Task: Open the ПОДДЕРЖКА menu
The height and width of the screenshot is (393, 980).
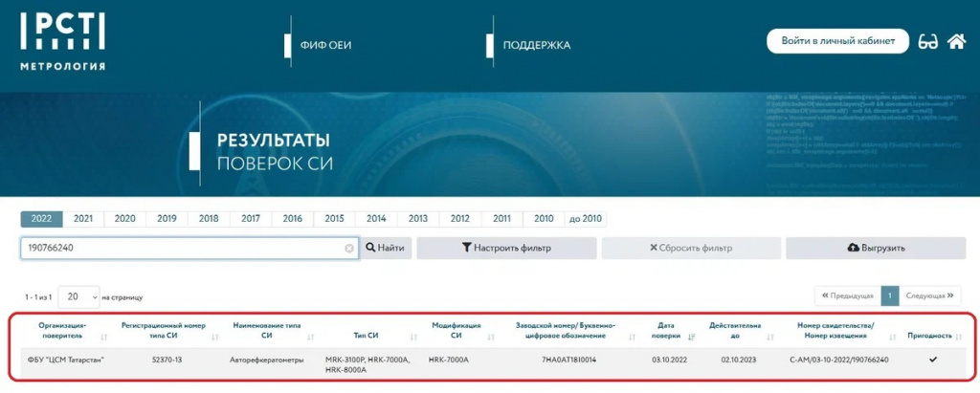Action: (x=537, y=45)
